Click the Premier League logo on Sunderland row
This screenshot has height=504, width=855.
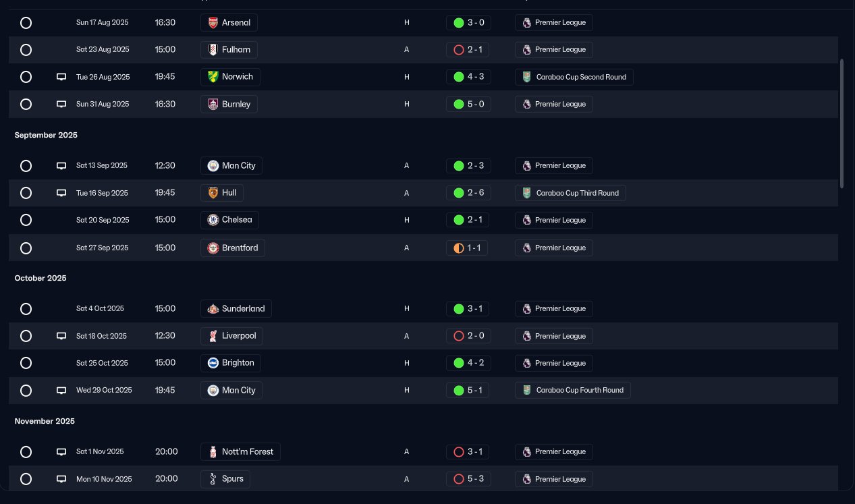[527, 309]
